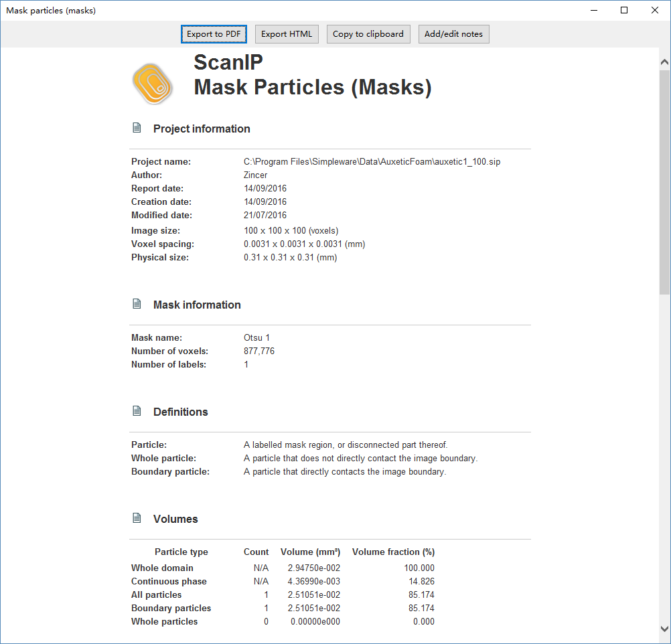Image resolution: width=671 pixels, height=644 pixels.
Task: Click the Whole domain row label
Action: pyautogui.click(x=162, y=568)
